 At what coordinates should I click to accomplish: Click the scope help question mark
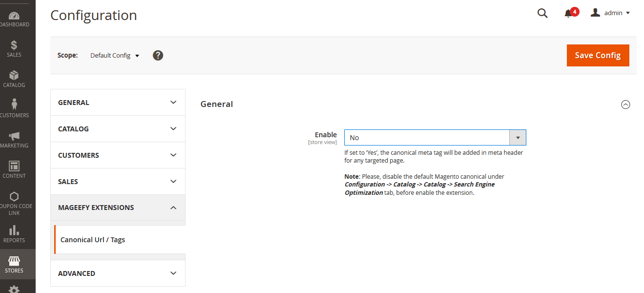[x=158, y=55]
